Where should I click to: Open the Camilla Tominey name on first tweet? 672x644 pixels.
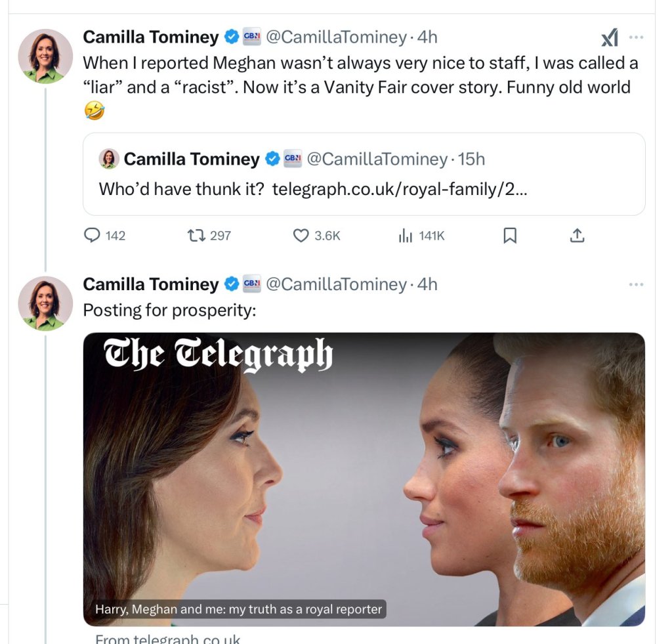pyautogui.click(x=150, y=37)
